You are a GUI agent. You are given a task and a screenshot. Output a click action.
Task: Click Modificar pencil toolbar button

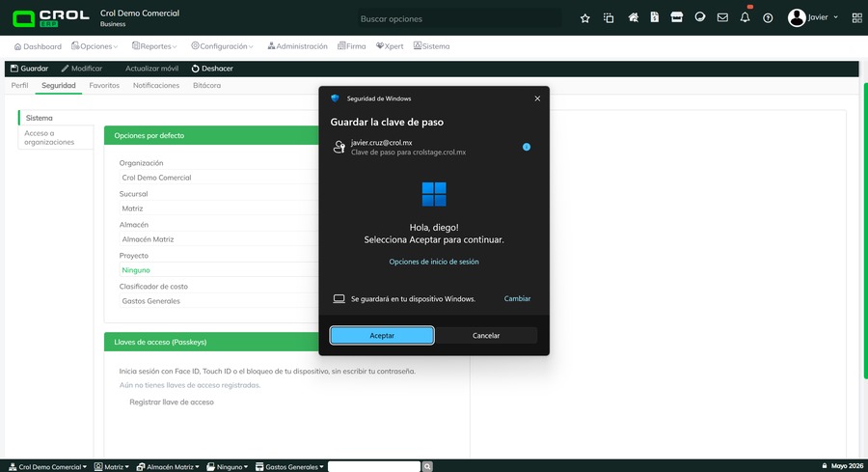[81, 69]
